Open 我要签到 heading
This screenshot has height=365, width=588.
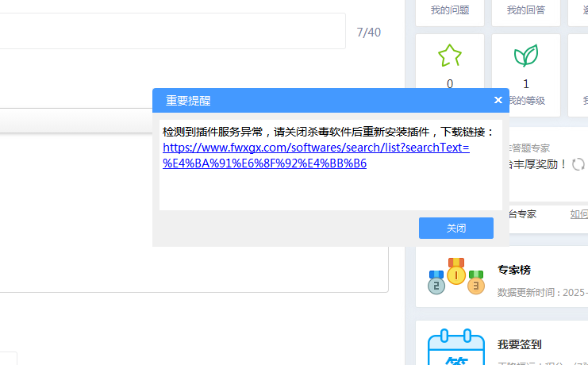[520, 344]
